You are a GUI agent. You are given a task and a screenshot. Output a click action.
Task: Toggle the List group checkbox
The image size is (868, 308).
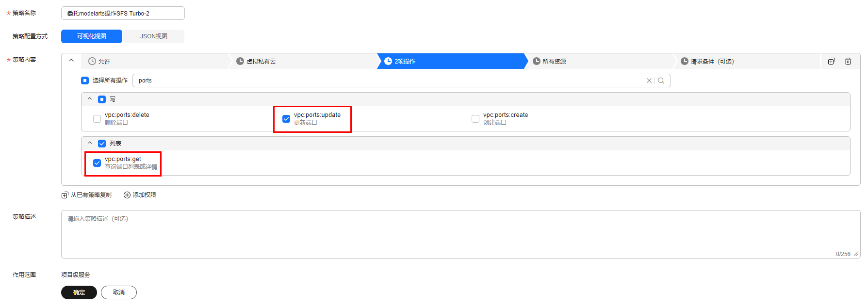click(x=102, y=144)
